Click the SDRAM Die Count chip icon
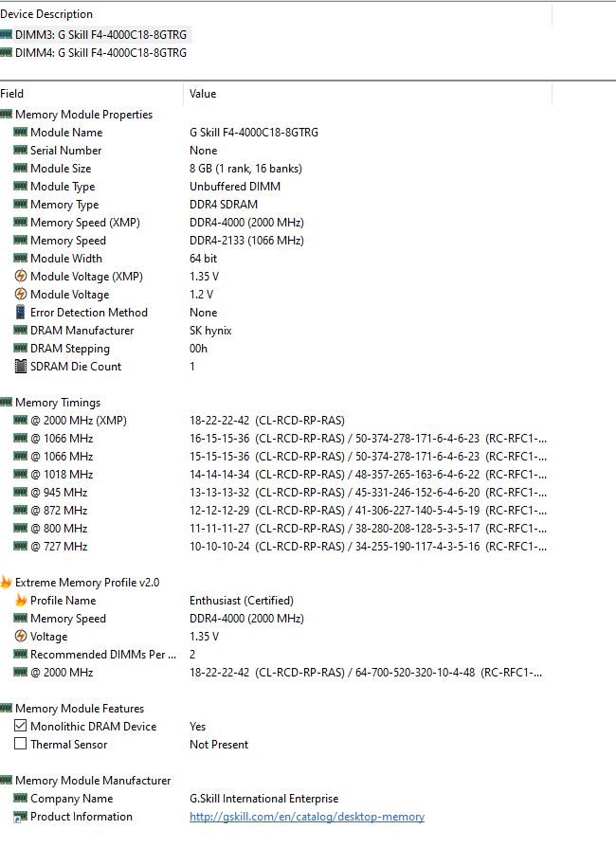This screenshot has width=616, height=847. pyautogui.click(x=21, y=367)
